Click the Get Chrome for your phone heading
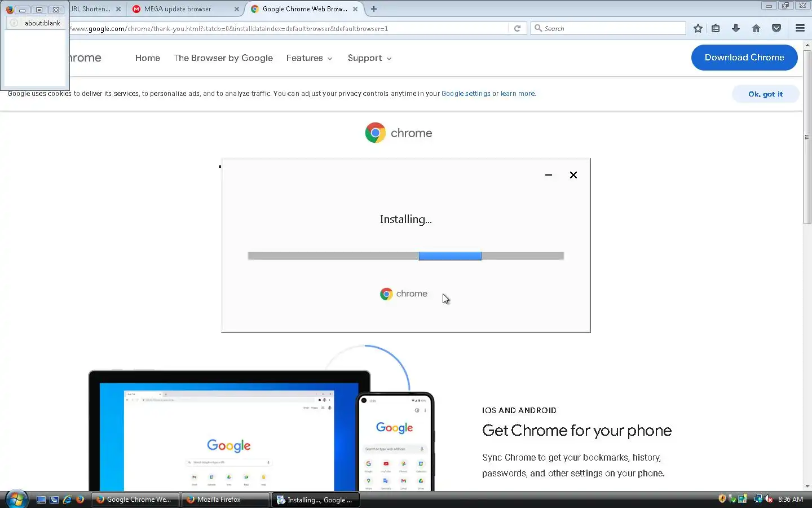The image size is (812, 508). point(577,431)
